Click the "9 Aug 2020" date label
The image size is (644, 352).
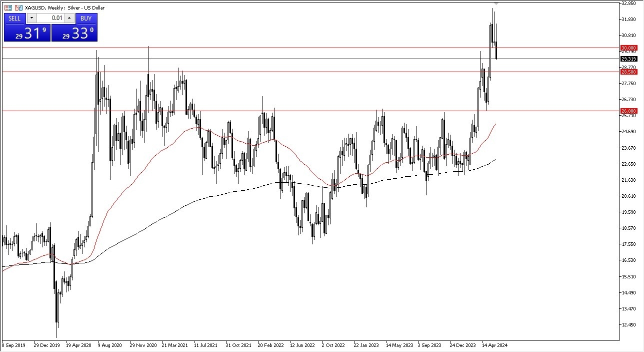point(110,345)
